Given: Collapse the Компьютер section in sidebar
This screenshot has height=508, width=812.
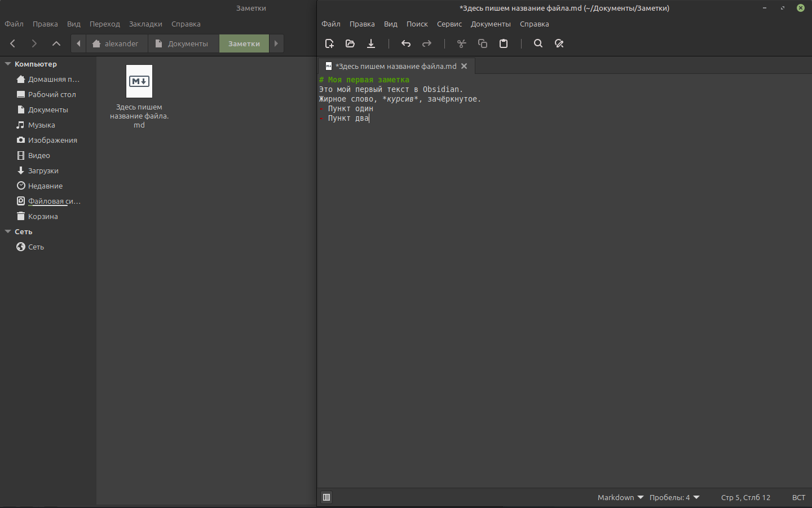Looking at the screenshot, I should pos(8,64).
